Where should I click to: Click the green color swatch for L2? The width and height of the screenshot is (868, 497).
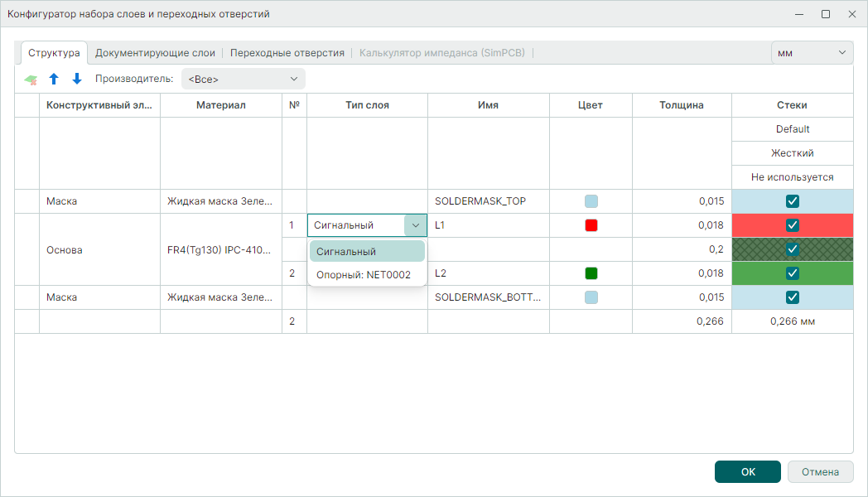[x=591, y=273]
